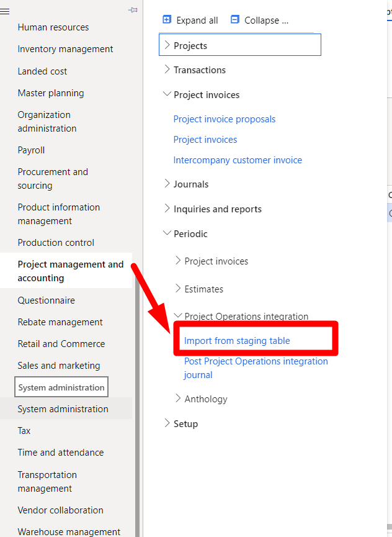Expand the Estimates subsection
The image size is (392, 537).
177,289
